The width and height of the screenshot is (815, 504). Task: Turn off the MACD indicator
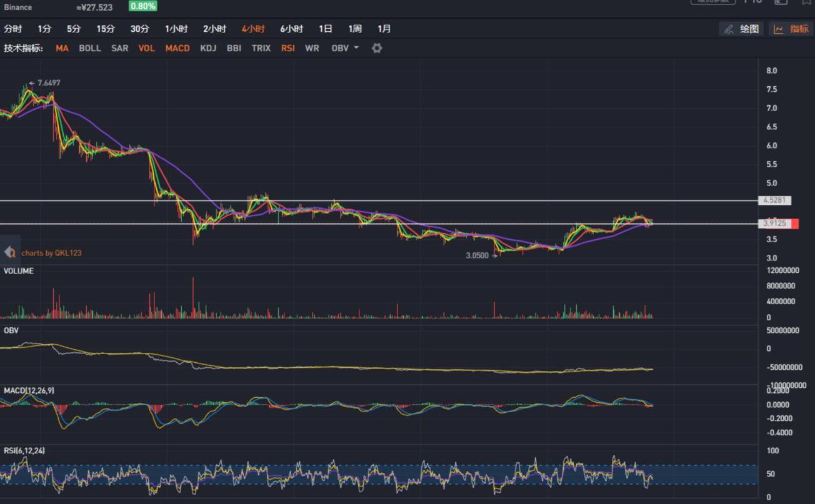pos(177,48)
